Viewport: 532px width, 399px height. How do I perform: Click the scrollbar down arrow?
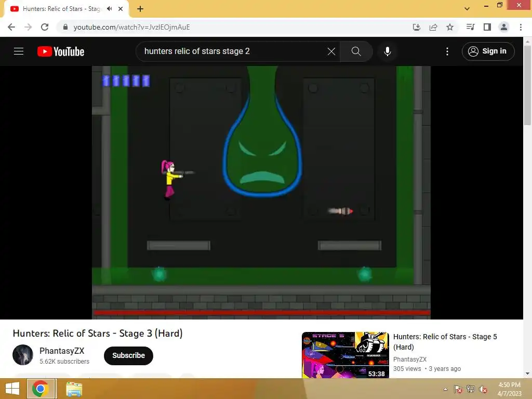tap(527, 374)
